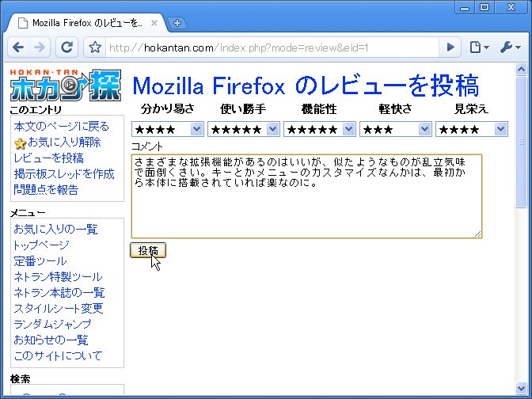Open お知らせの一覧 link
The image size is (532, 399).
51,340
